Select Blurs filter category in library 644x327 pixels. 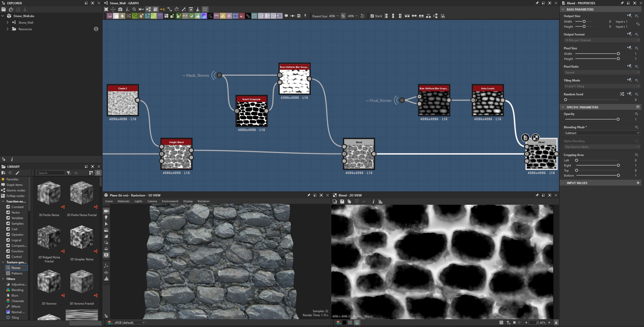click(x=15, y=295)
